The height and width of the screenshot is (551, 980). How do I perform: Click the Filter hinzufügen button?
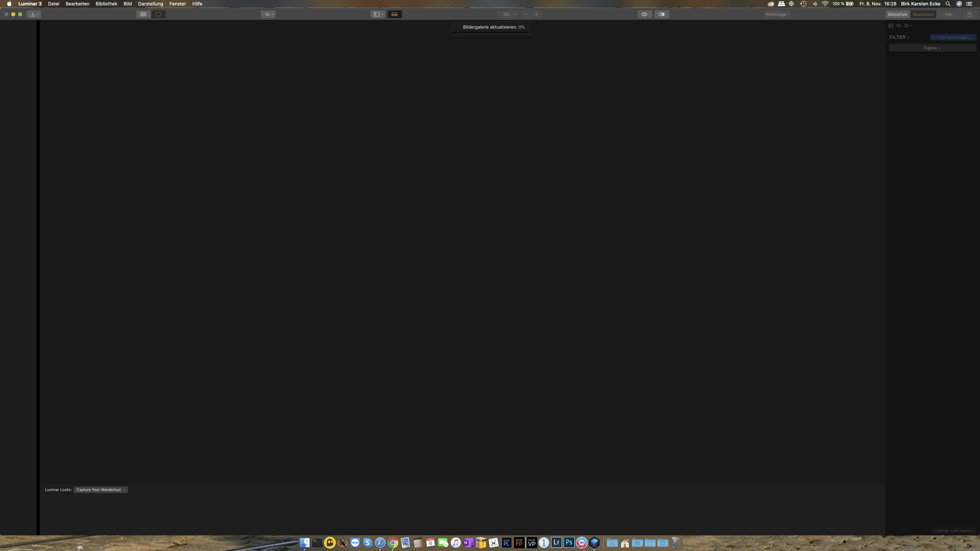tap(953, 37)
